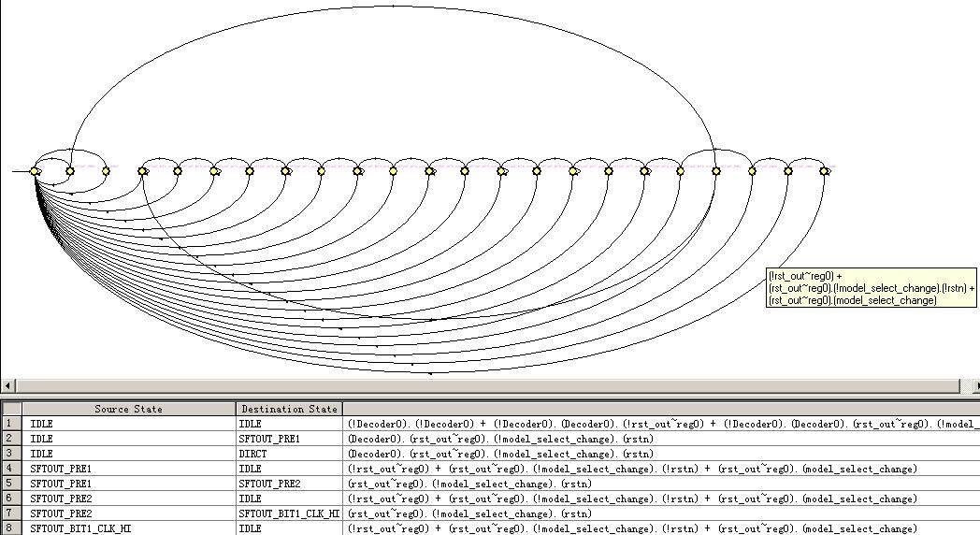Click the condition cell in row 2
This screenshot has width=980, height=535.
[661, 439]
